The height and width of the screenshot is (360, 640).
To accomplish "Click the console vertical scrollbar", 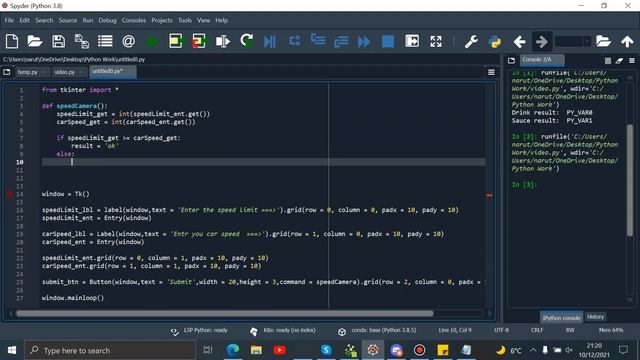I will (x=630, y=180).
